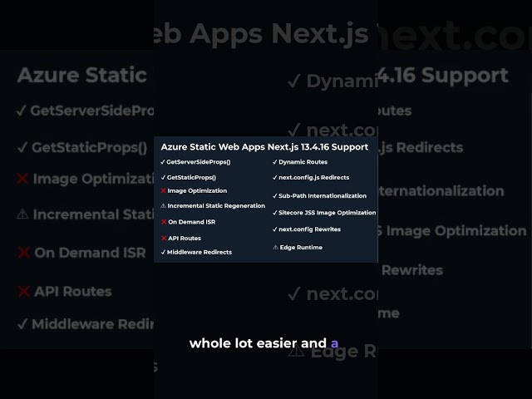
Task: Click 'next.config Rewrites' text in center card
Action: pos(309,229)
